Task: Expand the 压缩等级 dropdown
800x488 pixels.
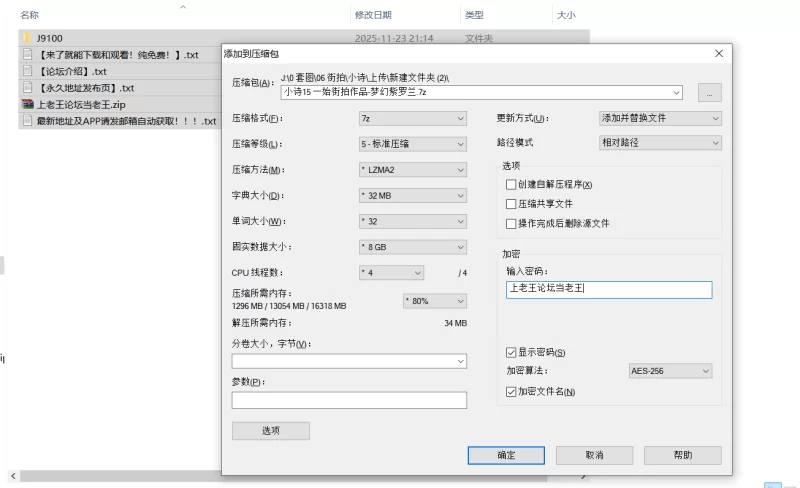Action: [x=412, y=144]
